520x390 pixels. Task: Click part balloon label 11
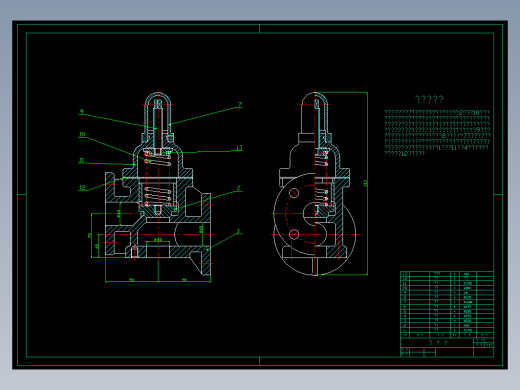[x=81, y=161]
